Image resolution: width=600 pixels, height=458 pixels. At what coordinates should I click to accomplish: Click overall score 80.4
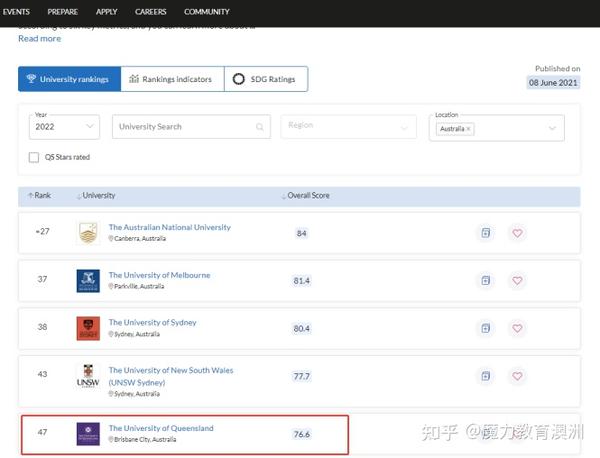[x=302, y=329]
